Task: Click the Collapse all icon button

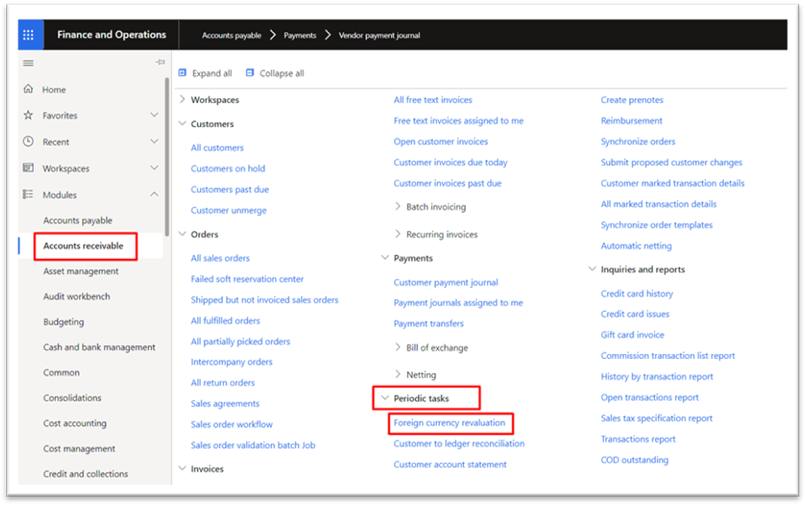Action: point(250,73)
